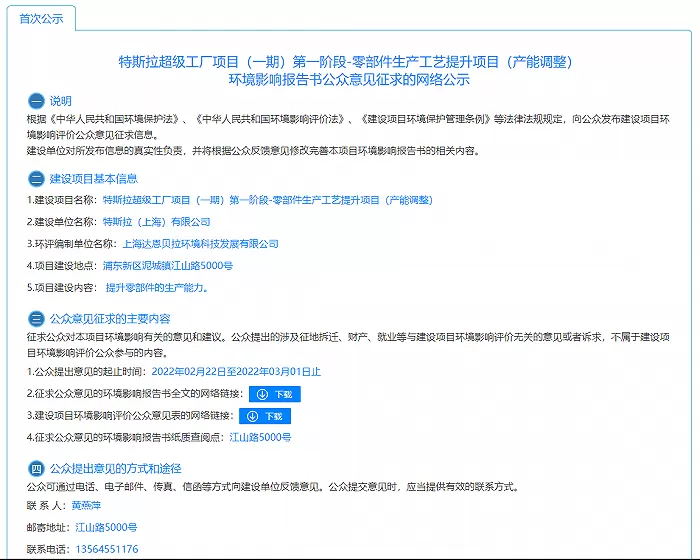Click the date range 2022年02月22日至2022年03月01日止
Screen dimensions: 700x560
coord(236,372)
